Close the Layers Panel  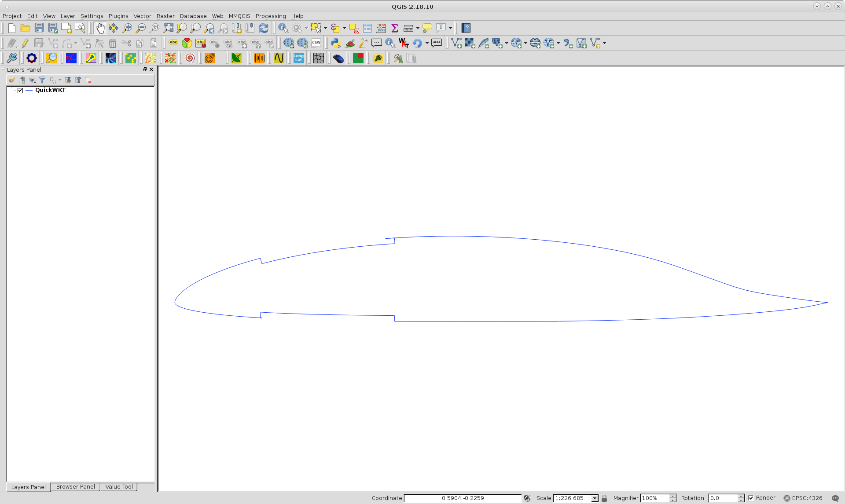[151, 69]
